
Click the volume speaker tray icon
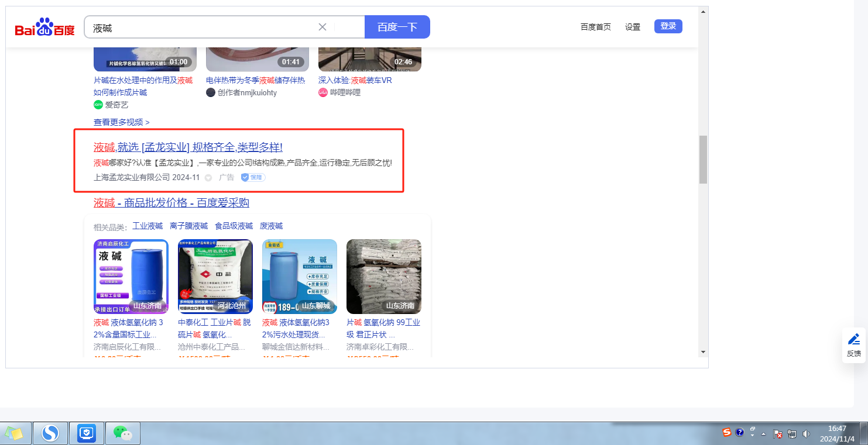click(806, 434)
